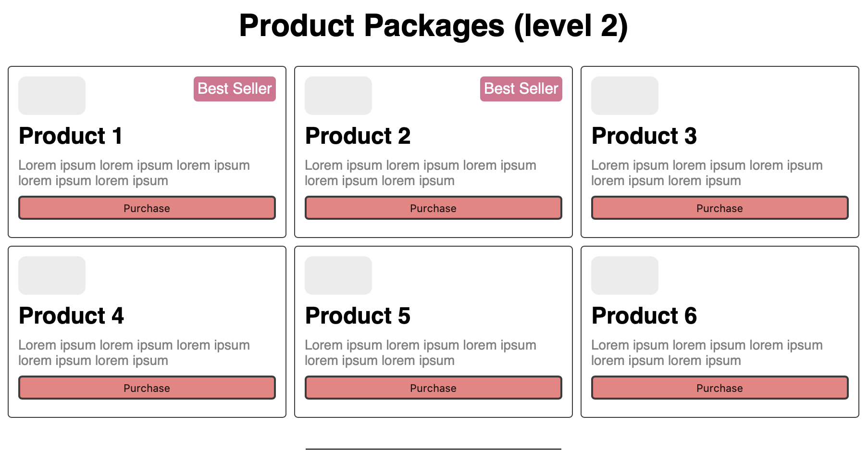Click Product 4's image placeholder

point(52,276)
